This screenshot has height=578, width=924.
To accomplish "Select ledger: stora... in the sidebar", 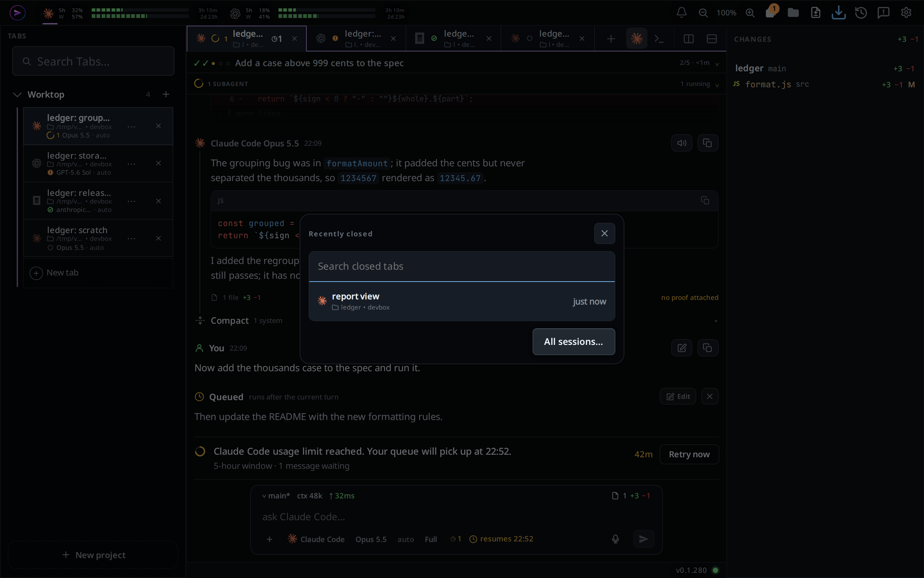I will pyautogui.click(x=98, y=164).
